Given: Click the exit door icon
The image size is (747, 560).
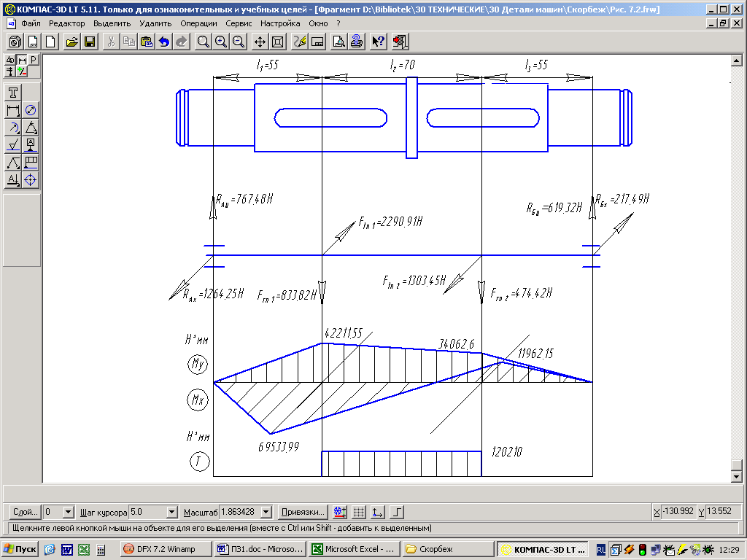Looking at the screenshot, I should pyautogui.click(x=400, y=42).
